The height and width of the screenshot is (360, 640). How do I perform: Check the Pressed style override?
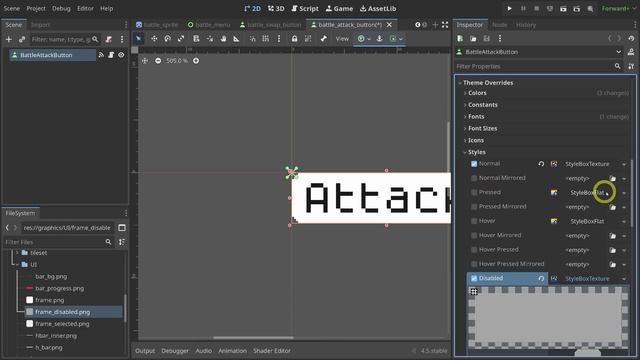474,192
